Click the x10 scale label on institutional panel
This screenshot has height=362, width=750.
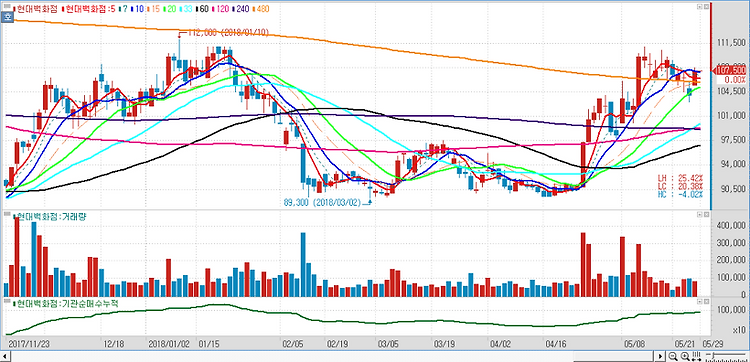(x=739, y=330)
